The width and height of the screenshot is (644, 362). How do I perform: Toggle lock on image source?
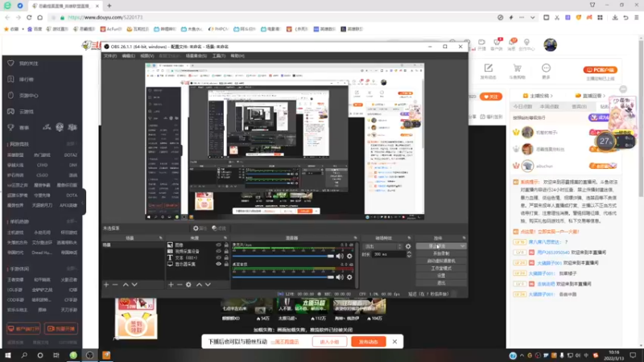[x=226, y=245]
